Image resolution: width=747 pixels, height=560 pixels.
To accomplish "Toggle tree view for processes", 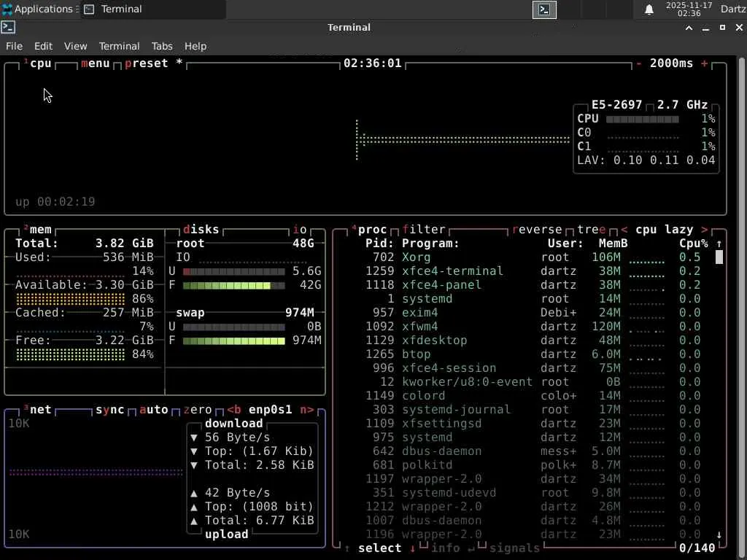I will pos(592,230).
